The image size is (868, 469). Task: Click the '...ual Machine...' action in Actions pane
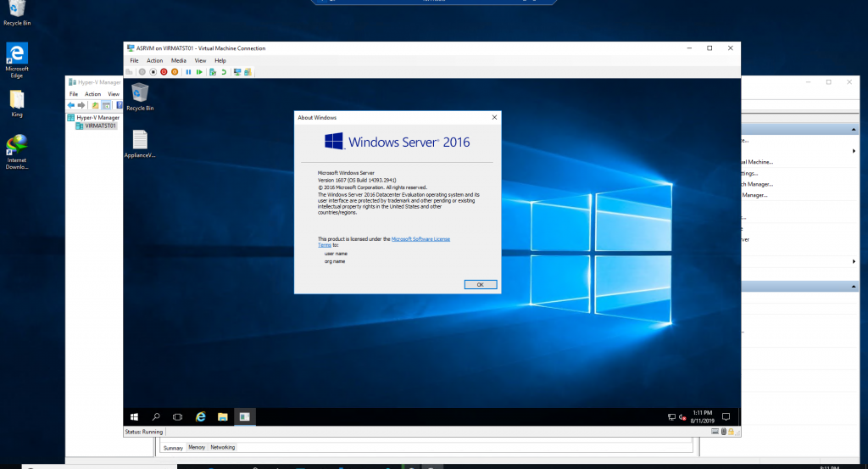[757, 162]
